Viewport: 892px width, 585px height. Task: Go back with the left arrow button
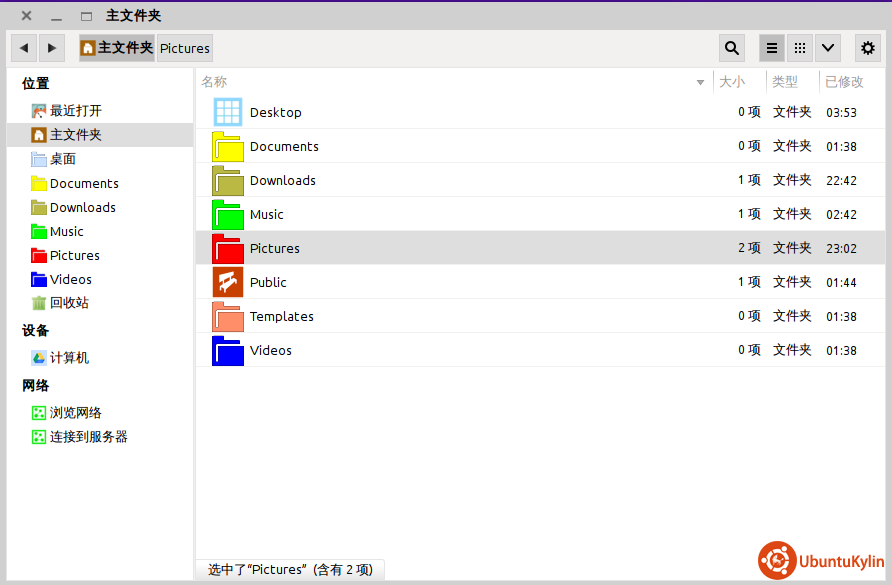point(24,48)
